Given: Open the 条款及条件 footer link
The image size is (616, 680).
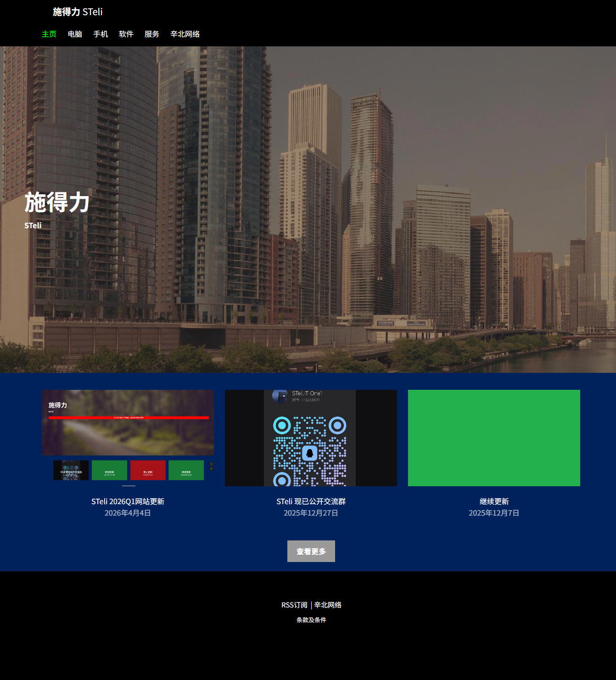Looking at the screenshot, I should click(311, 620).
